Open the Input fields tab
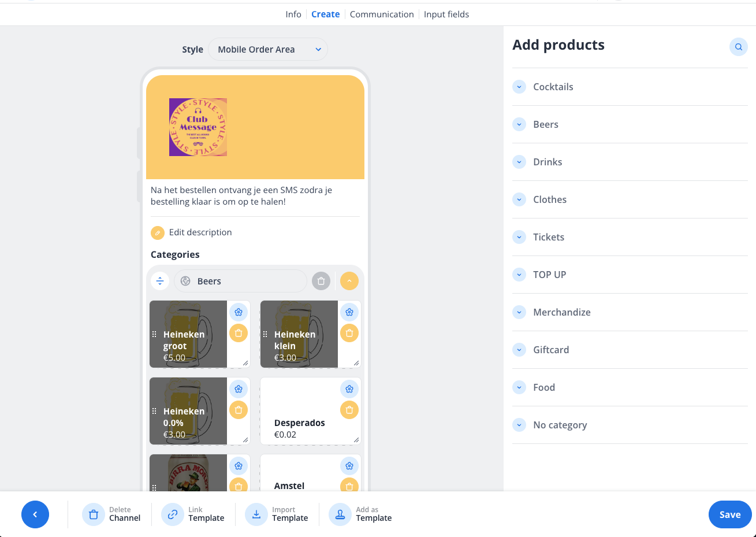756x537 pixels. click(446, 14)
